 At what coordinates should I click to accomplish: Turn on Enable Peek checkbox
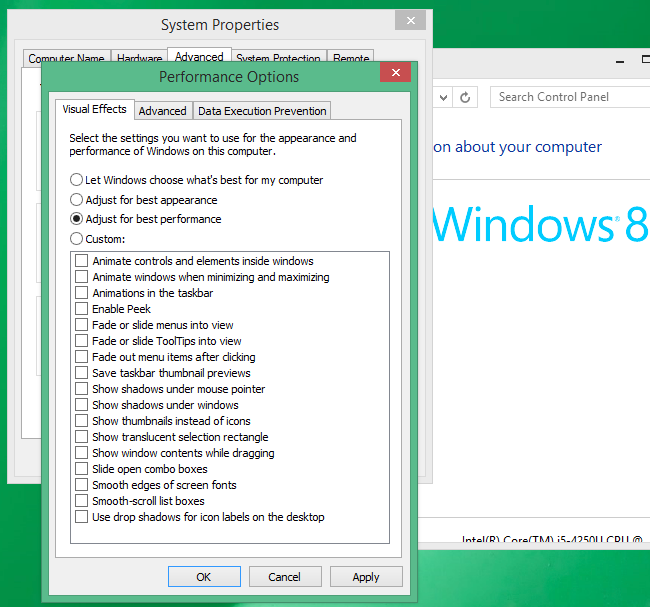(82, 309)
